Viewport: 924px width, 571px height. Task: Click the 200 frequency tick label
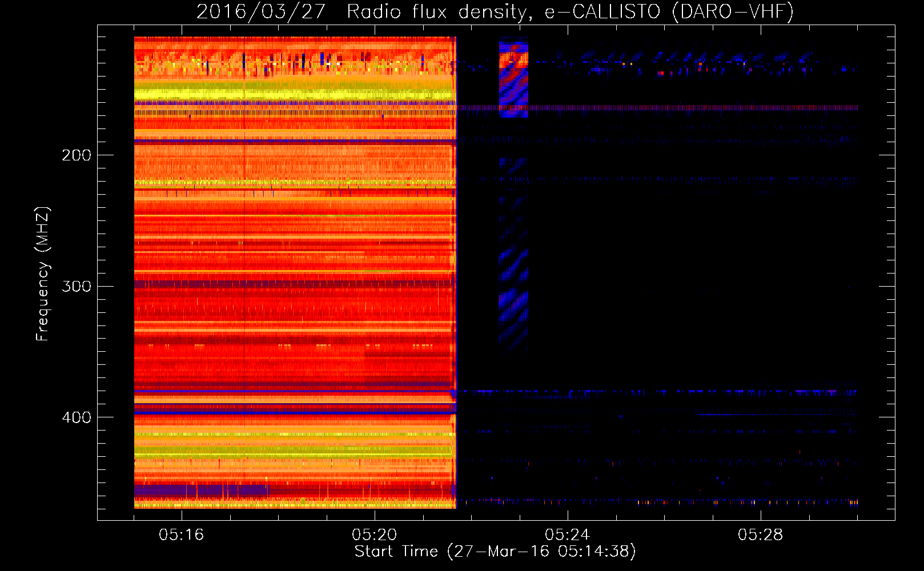coord(77,155)
